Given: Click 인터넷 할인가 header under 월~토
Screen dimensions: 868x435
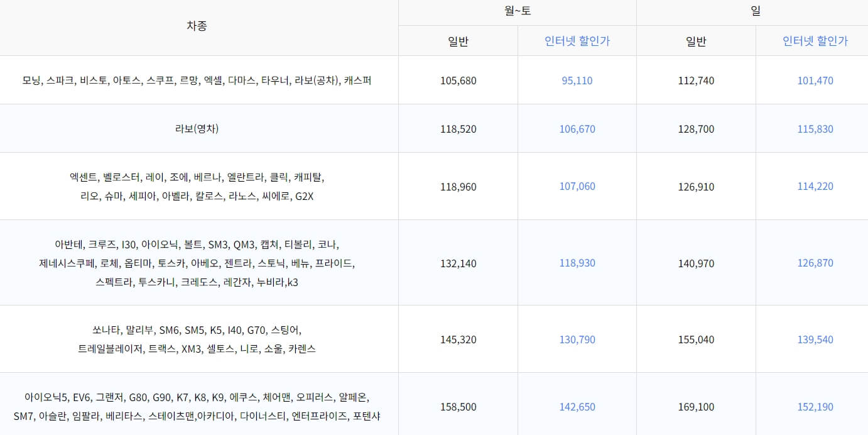Looking at the screenshot, I should [x=577, y=41].
